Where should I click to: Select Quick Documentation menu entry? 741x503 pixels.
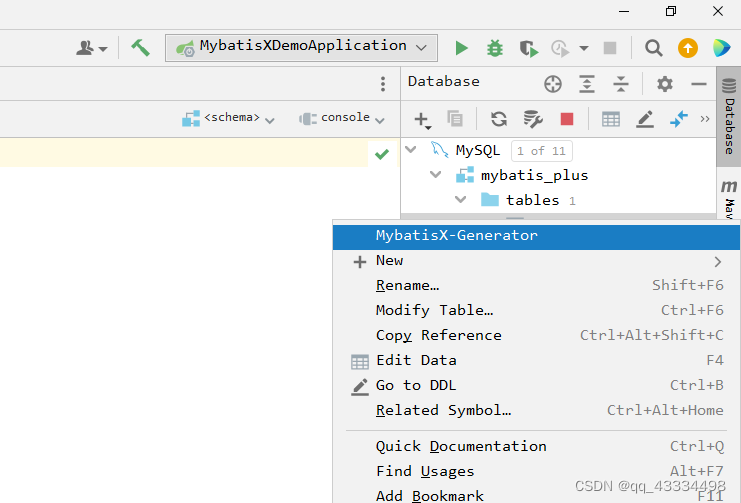536,447
